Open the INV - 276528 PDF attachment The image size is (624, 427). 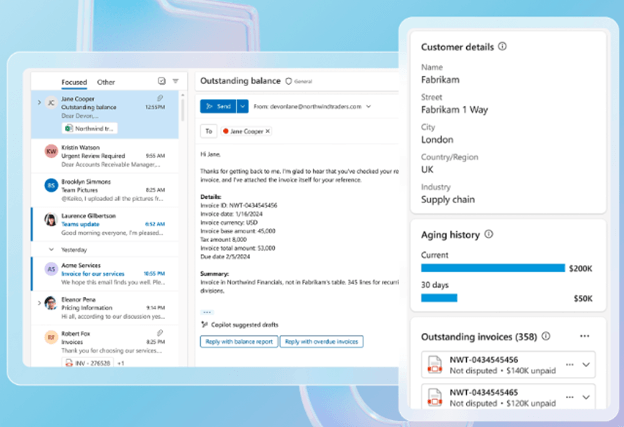(88, 363)
